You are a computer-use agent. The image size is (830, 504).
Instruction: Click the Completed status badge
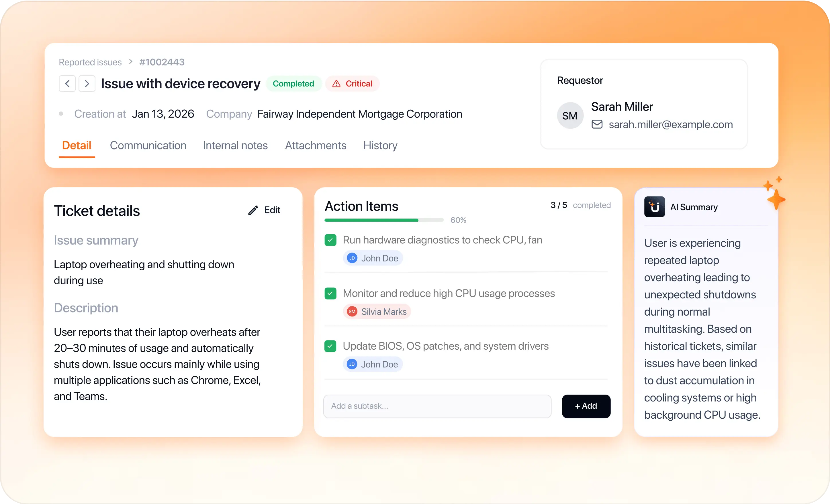(293, 84)
